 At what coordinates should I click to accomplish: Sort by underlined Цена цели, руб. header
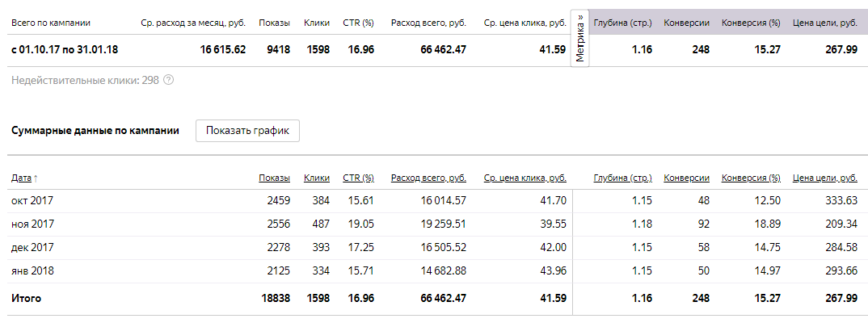point(825,178)
